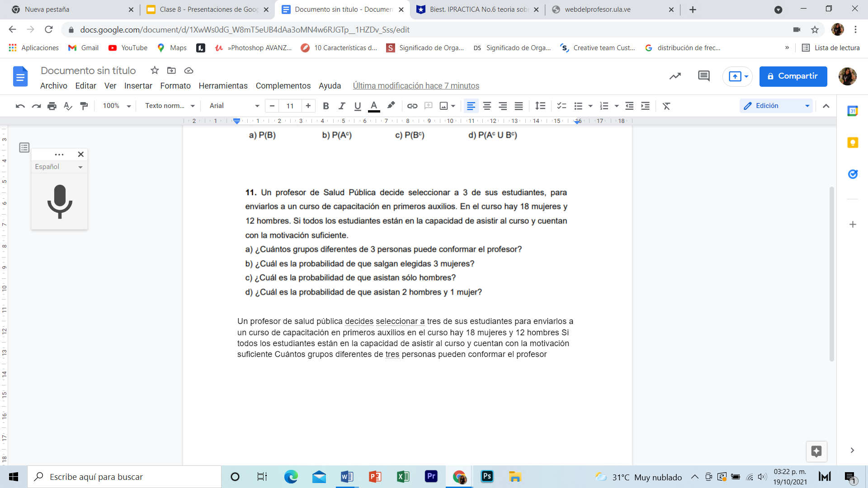Screen dimensions: 868x488
Task: Open Lista de lectura
Action: coord(830,47)
